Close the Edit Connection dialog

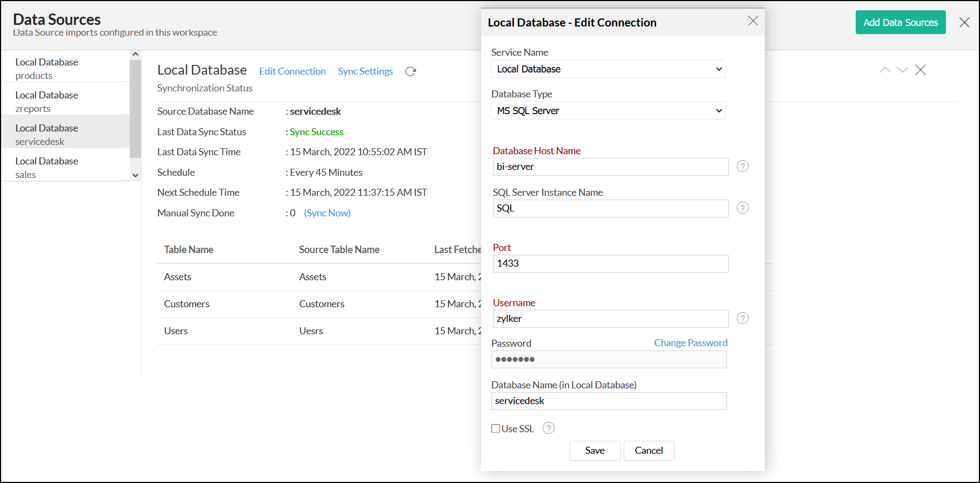[x=753, y=21]
